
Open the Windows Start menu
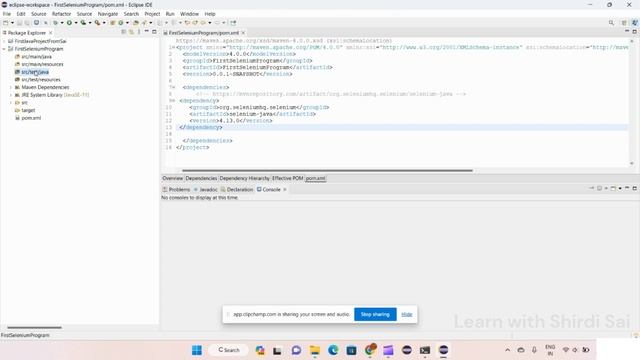coord(197,350)
